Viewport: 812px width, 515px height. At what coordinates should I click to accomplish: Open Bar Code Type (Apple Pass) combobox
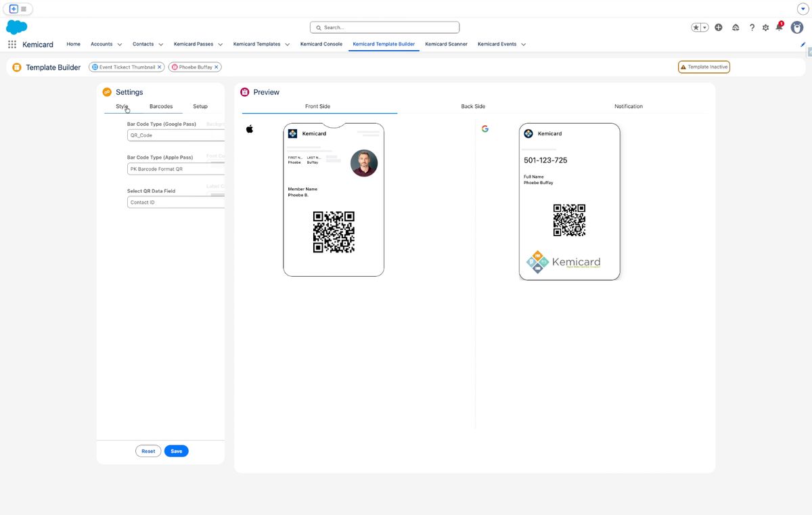pyautogui.click(x=176, y=169)
